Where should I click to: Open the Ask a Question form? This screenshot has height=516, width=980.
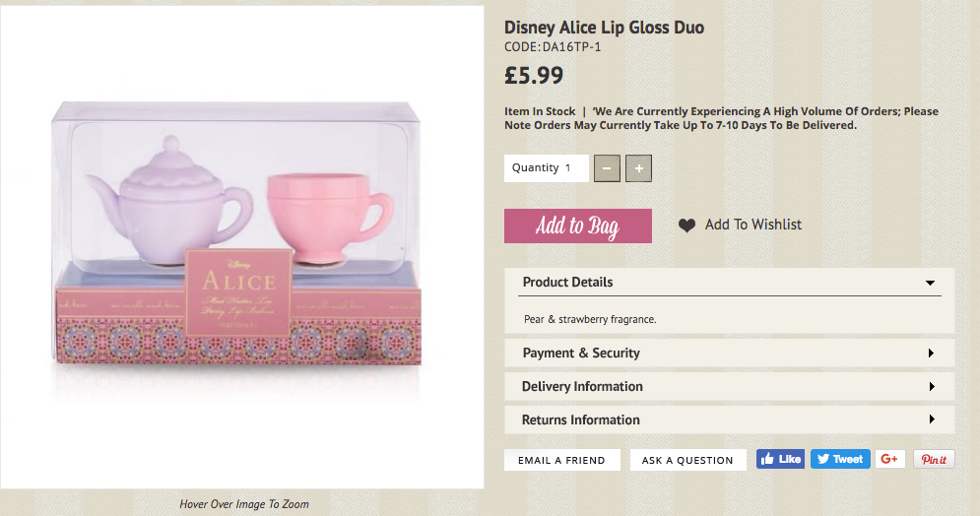[x=686, y=460]
